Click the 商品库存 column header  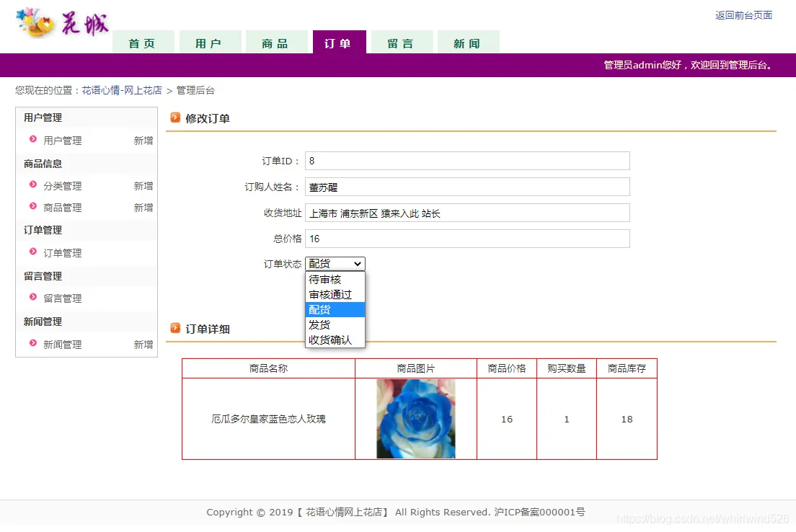click(627, 368)
